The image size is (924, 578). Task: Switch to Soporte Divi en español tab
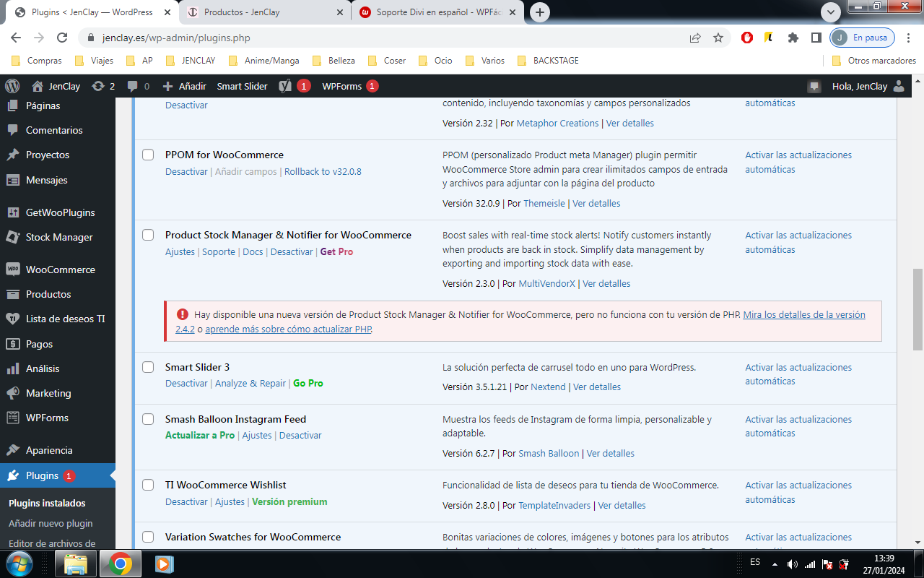click(438, 12)
